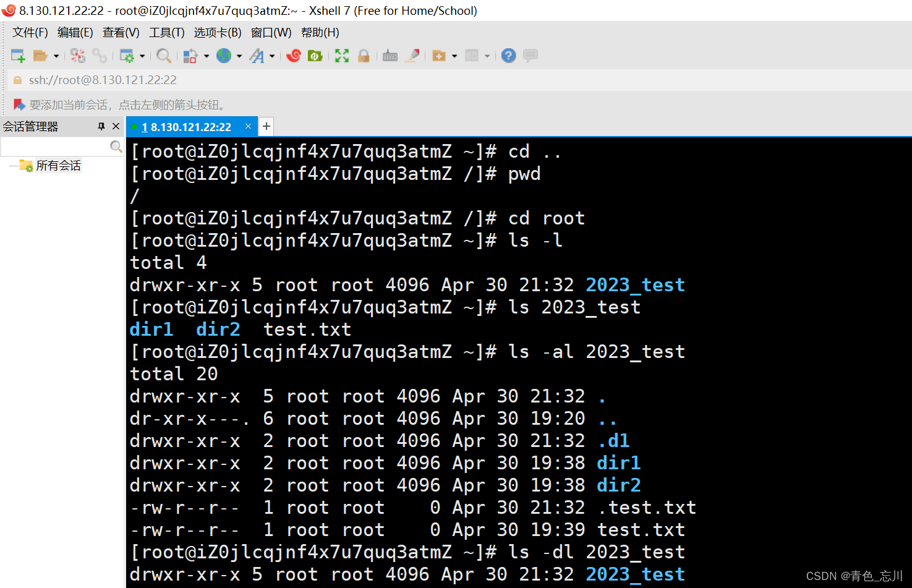The height and width of the screenshot is (588, 912).
Task: Click the 'pwd' command text in terminal
Action: (524, 174)
